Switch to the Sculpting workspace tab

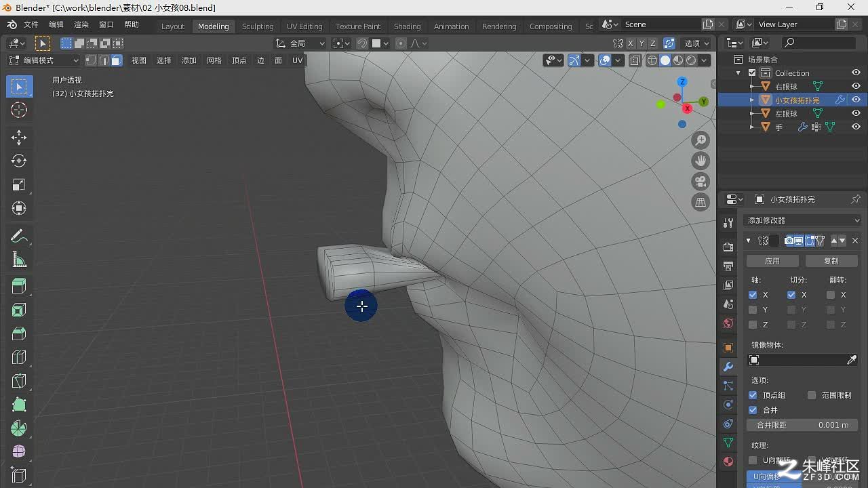(x=258, y=26)
